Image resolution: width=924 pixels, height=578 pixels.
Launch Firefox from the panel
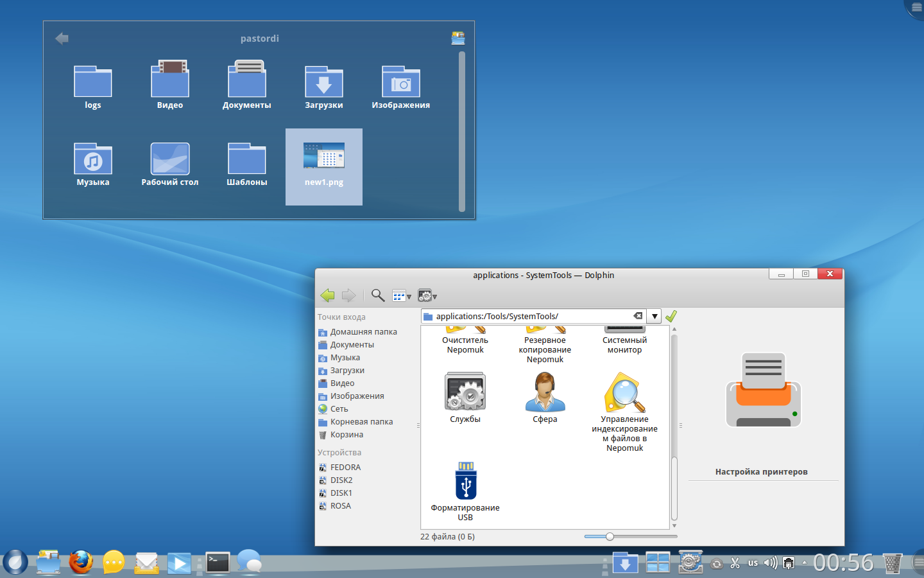coord(81,563)
